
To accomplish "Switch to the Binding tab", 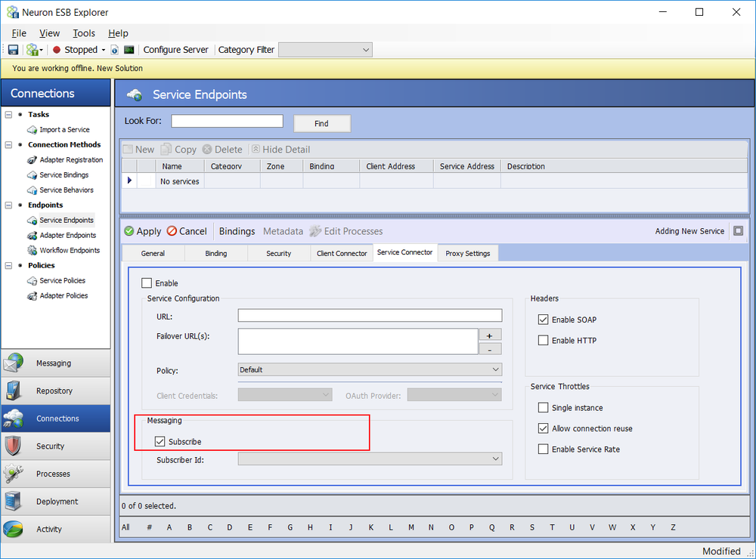I will point(216,254).
